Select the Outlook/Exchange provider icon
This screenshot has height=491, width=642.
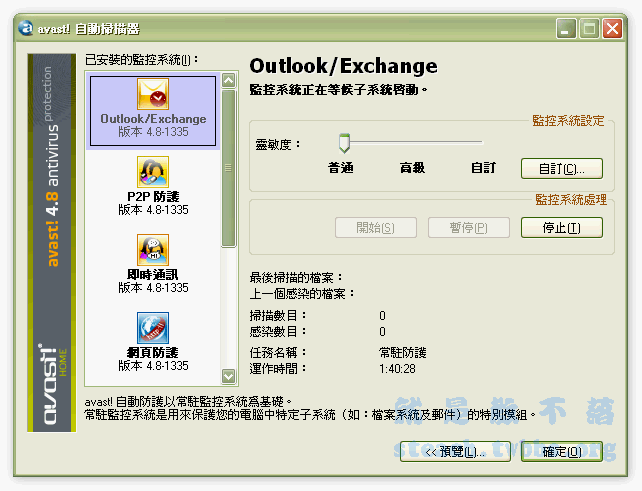[x=153, y=94]
